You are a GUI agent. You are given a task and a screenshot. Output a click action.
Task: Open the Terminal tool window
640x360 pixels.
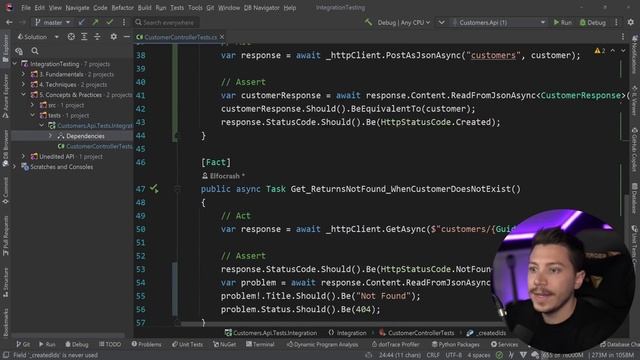coord(260,344)
